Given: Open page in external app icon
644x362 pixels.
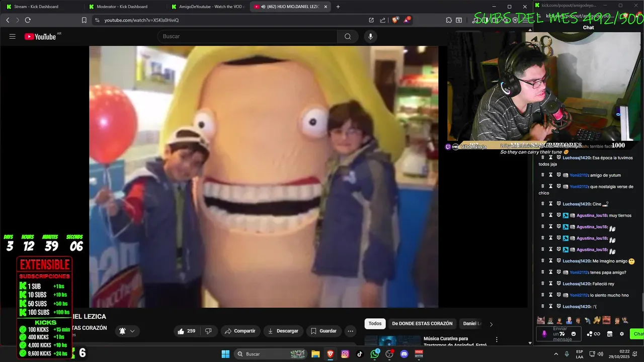Looking at the screenshot, I should [x=371, y=20].
